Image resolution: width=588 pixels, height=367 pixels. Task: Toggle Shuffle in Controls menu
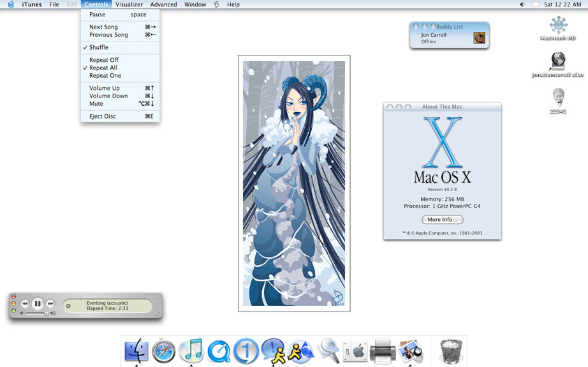pos(120,47)
